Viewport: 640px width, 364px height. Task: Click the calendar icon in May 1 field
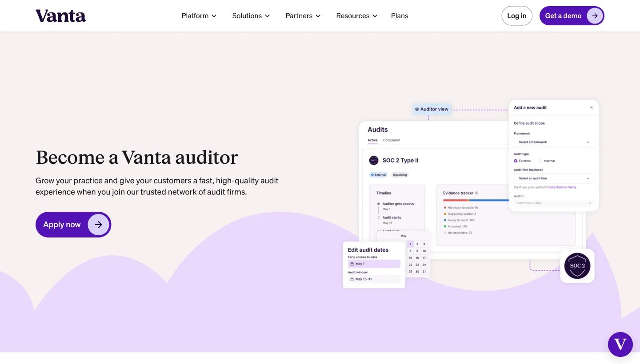click(352, 264)
